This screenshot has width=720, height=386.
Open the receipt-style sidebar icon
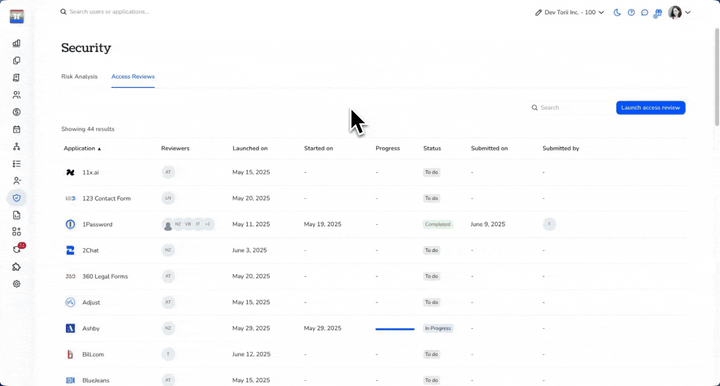(x=17, y=78)
